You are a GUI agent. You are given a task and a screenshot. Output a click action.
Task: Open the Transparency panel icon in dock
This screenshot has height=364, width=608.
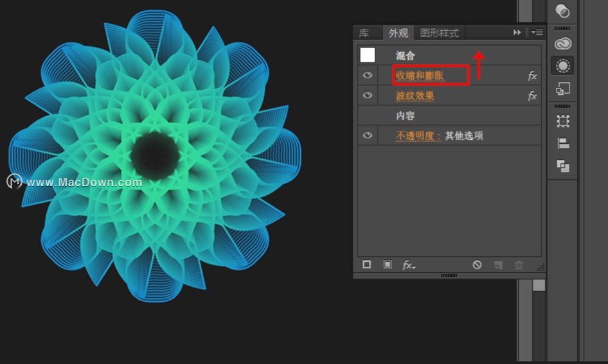click(562, 10)
